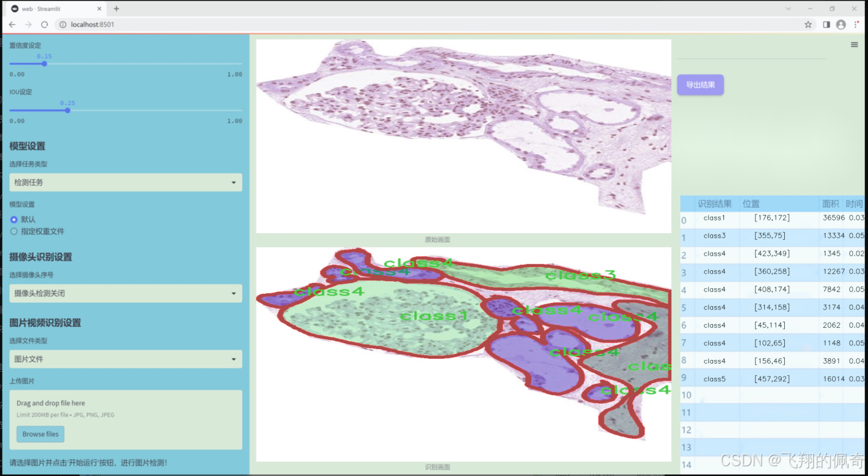The height and width of the screenshot is (476, 868).
Task: Open the 摄像头检测关闭 camera dropdown
Action: [x=126, y=293]
